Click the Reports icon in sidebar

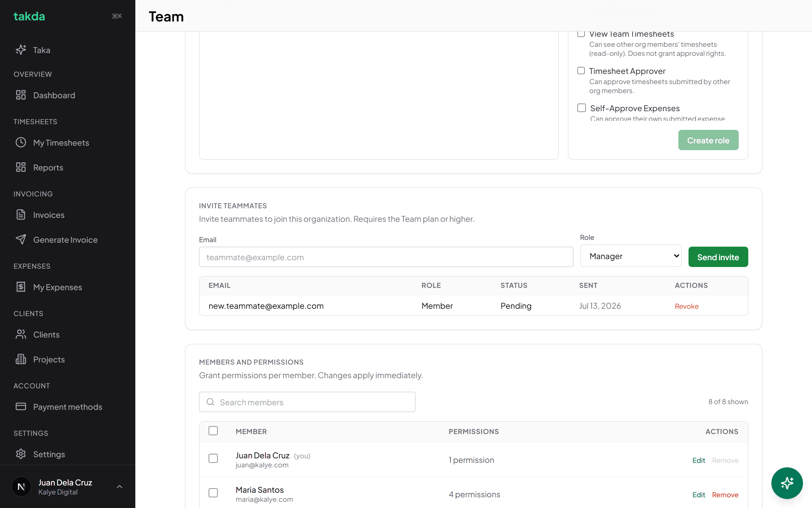(x=21, y=167)
